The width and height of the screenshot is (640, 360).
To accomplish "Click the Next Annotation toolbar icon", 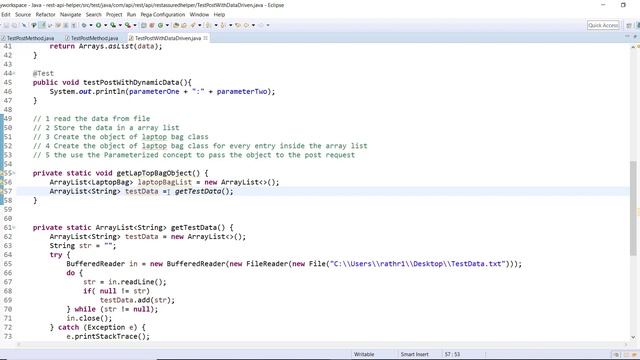I will click(x=208, y=25).
